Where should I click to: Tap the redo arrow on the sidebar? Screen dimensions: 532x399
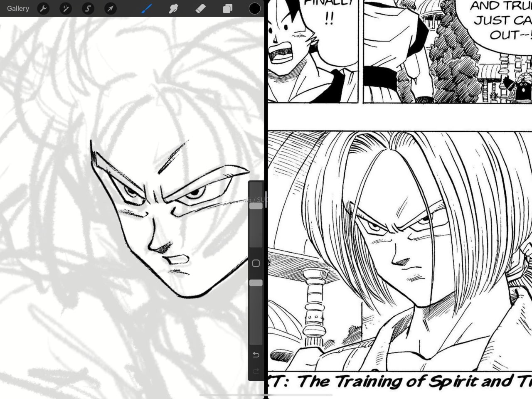[x=256, y=371]
